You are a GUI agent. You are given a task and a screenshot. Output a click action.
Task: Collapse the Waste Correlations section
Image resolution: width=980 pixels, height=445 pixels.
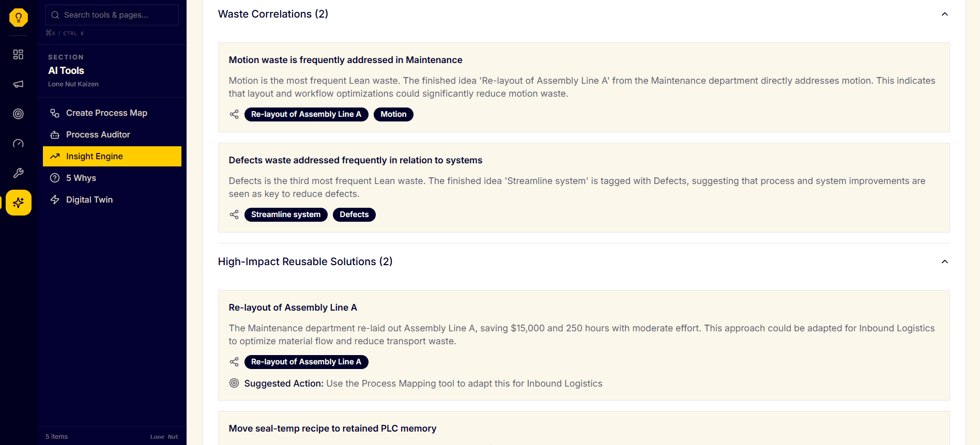click(944, 14)
